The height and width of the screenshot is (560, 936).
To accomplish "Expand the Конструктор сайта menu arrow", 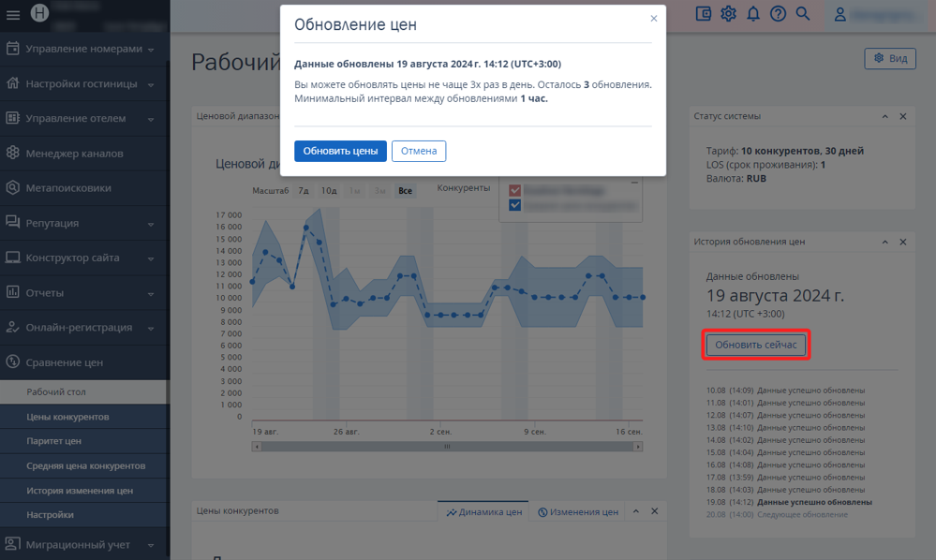I will 151,258.
